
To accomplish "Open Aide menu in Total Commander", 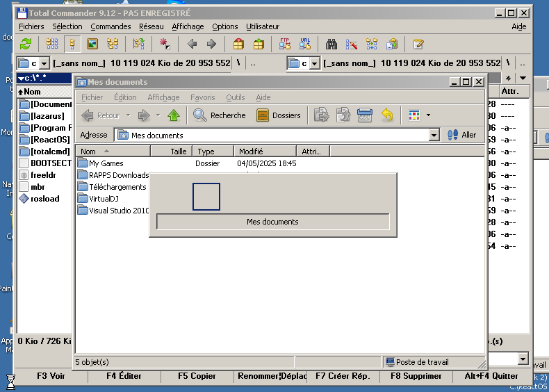I will [519, 26].
